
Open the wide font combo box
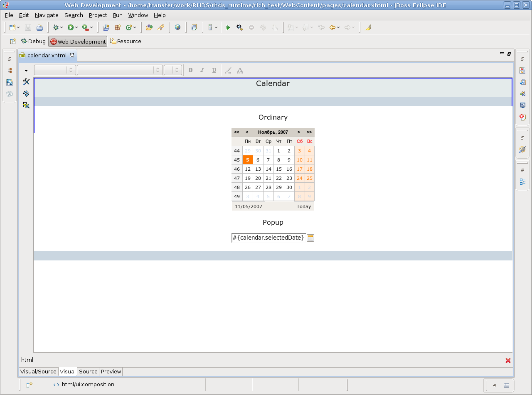click(120, 70)
